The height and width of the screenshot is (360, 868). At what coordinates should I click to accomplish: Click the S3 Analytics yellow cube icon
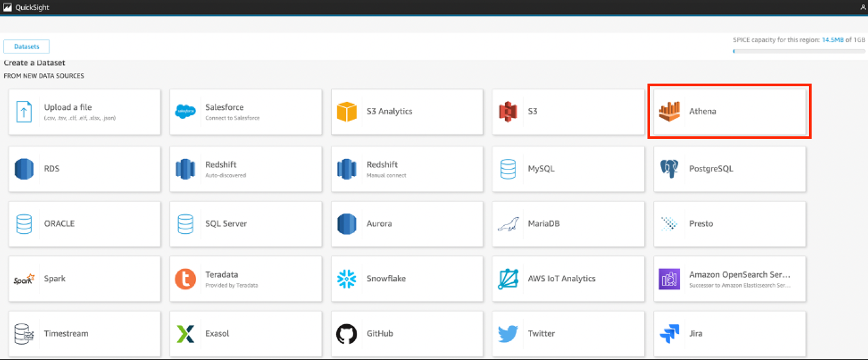pyautogui.click(x=347, y=112)
